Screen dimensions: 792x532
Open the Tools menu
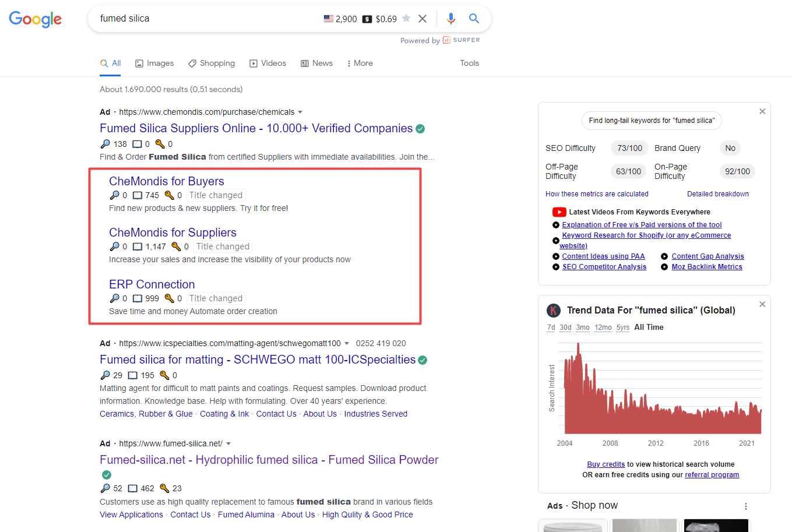(469, 63)
